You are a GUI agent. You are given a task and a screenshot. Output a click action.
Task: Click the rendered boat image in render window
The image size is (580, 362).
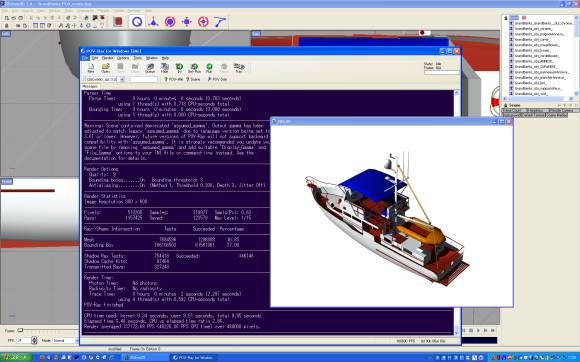(x=388, y=218)
